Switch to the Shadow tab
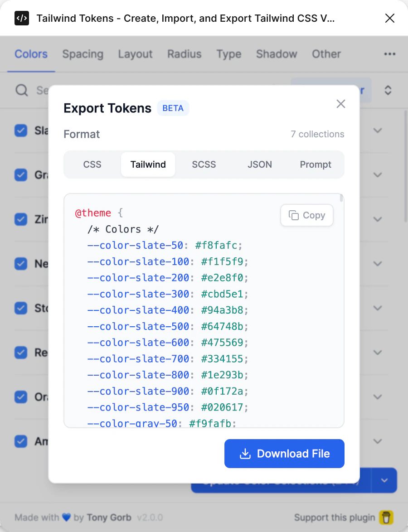Screen dimensions: 408x532 coord(277,54)
